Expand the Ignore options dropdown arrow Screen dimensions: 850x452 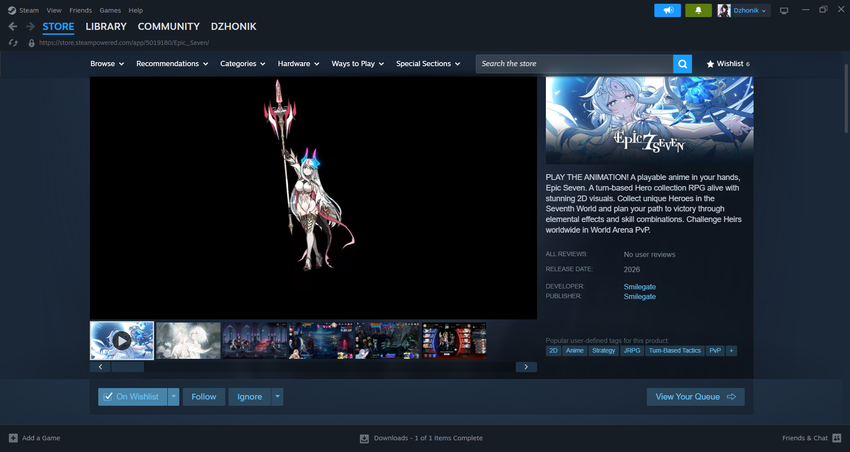[x=277, y=397]
